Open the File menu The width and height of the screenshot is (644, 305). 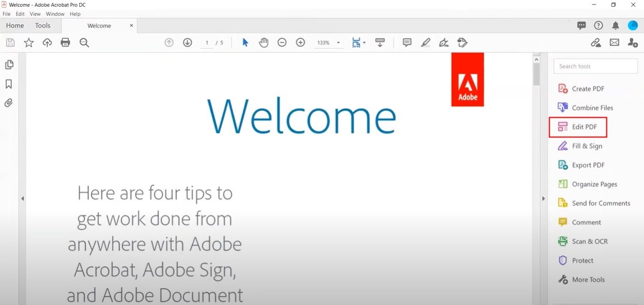tap(7, 14)
